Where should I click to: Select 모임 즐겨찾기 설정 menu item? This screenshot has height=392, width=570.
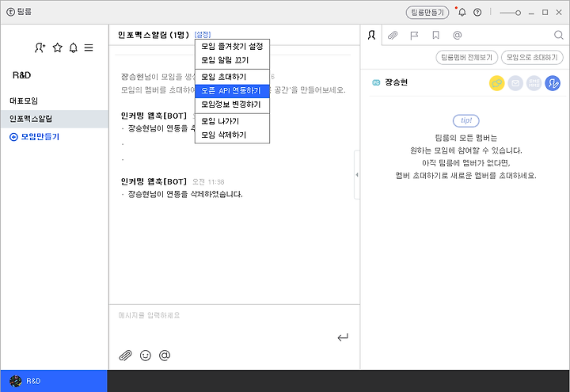pyautogui.click(x=232, y=47)
